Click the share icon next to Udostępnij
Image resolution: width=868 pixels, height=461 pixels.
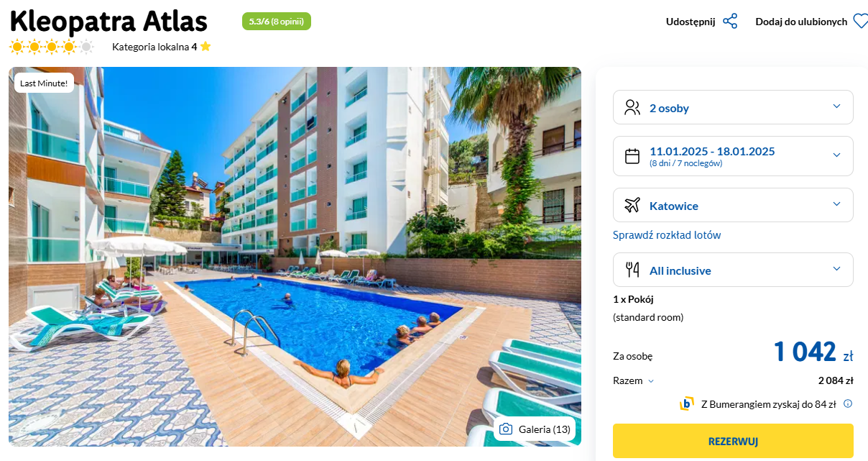click(730, 22)
